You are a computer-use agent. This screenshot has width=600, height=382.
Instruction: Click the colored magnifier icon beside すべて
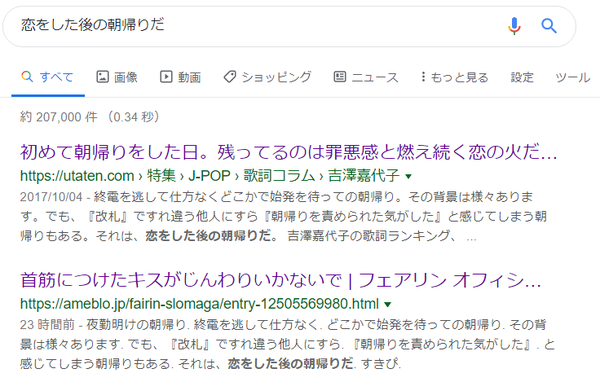pyautogui.click(x=27, y=77)
